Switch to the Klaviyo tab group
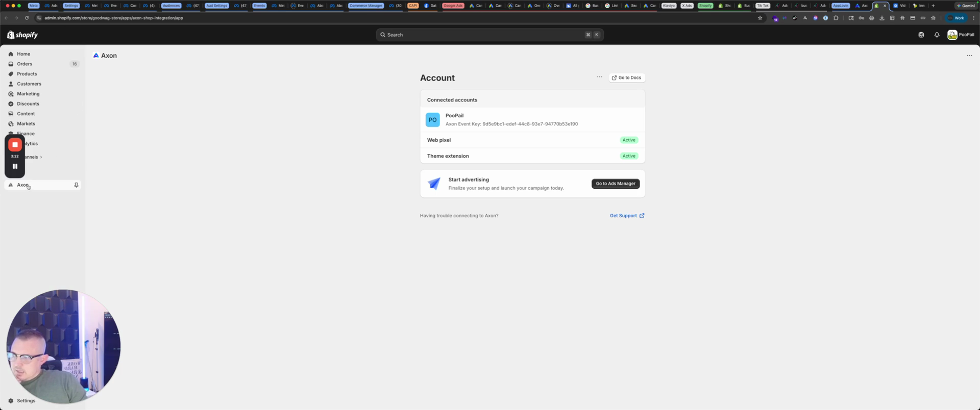This screenshot has height=410, width=980. pos(669,6)
